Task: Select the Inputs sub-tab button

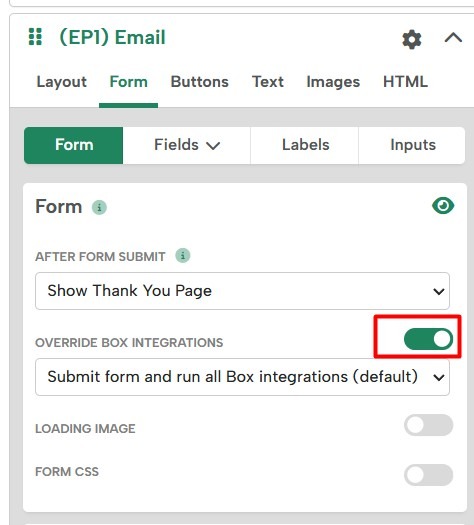Action: (412, 145)
